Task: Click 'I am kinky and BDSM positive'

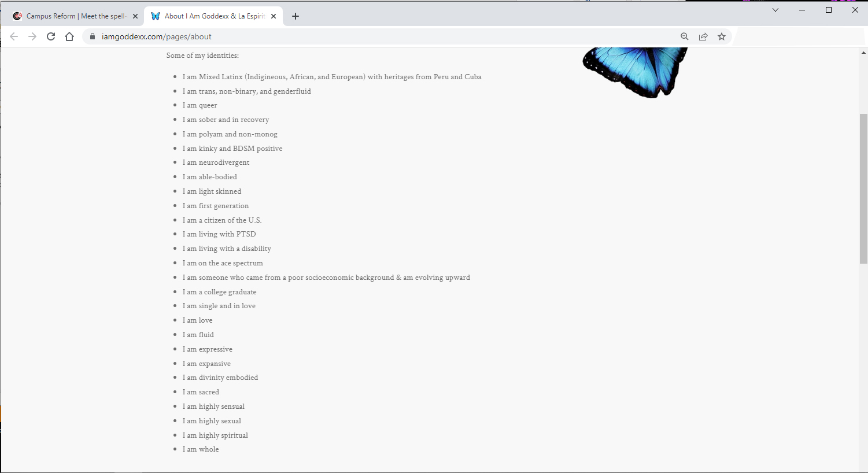Action: [232, 149]
